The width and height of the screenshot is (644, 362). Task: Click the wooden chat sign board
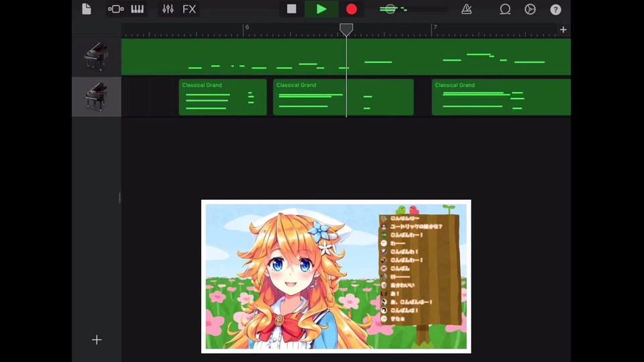420,269
